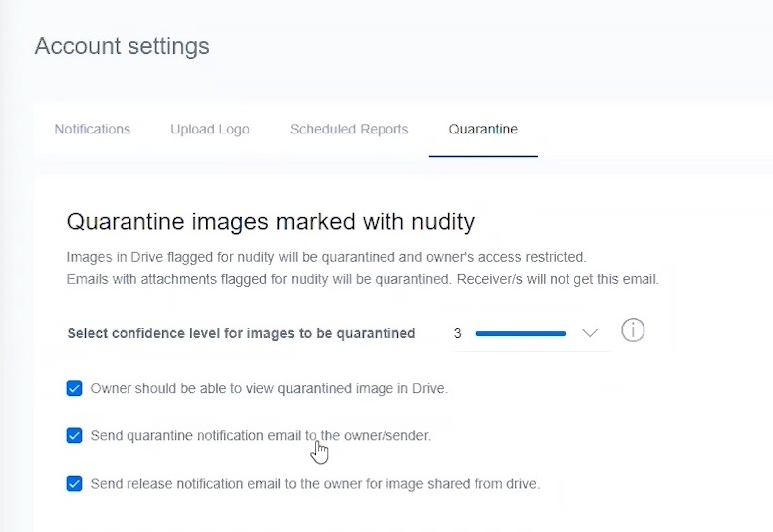Click the 'Images in Drive flagged' description line

327,257
